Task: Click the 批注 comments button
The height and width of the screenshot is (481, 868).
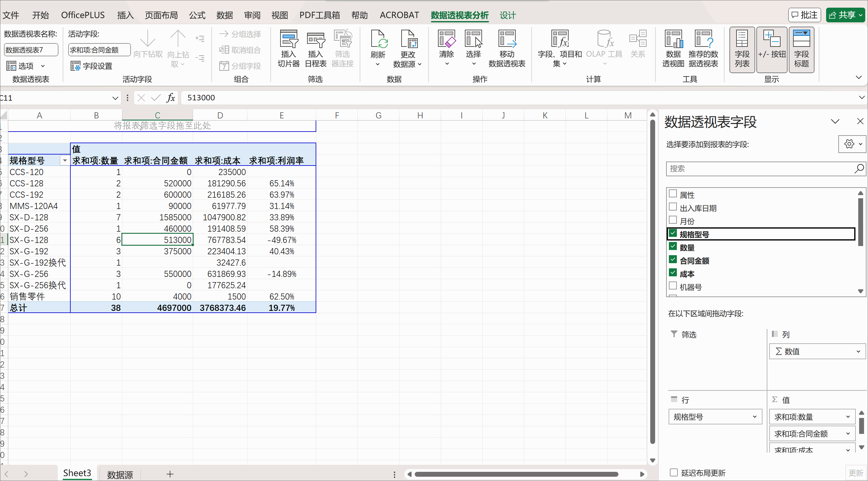Action: tap(804, 15)
